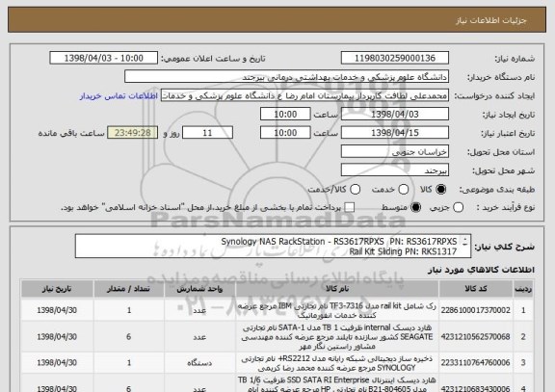Select the کالا/خدمت radio option

point(355,190)
